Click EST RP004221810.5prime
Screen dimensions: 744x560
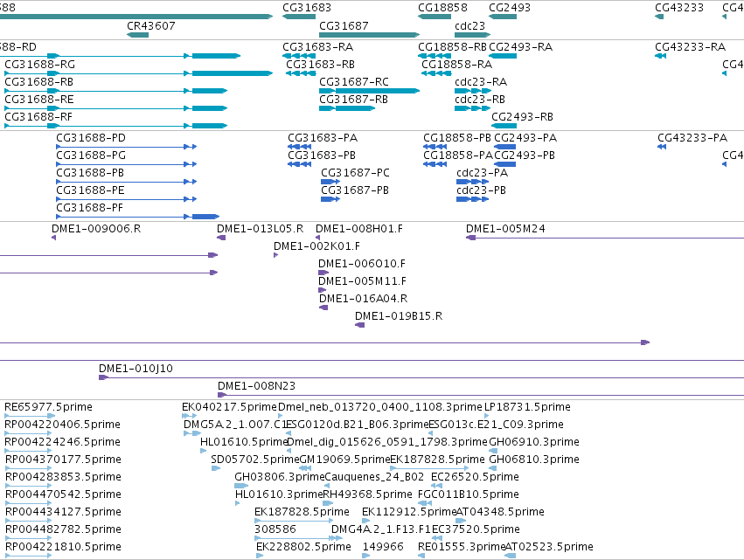coord(63,547)
